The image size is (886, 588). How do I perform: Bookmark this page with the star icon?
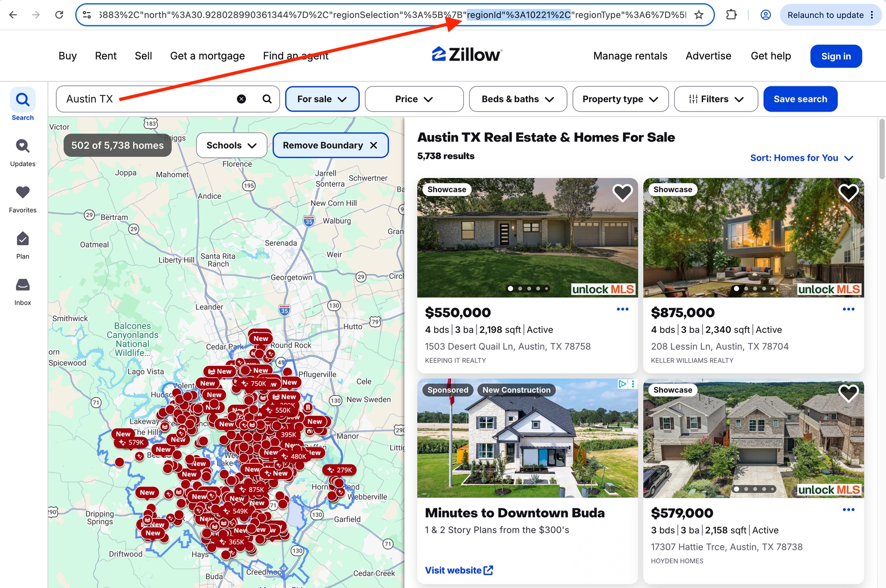tap(699, 15)
